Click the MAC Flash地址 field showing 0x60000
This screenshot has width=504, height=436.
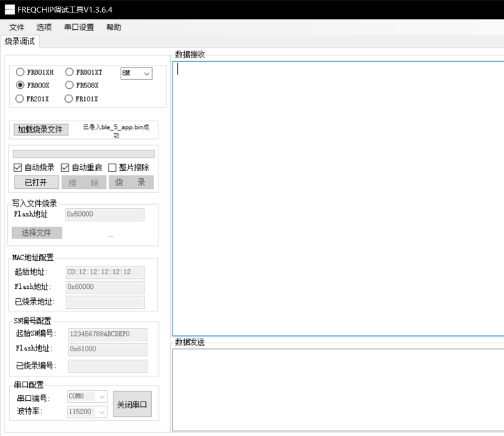105,287
